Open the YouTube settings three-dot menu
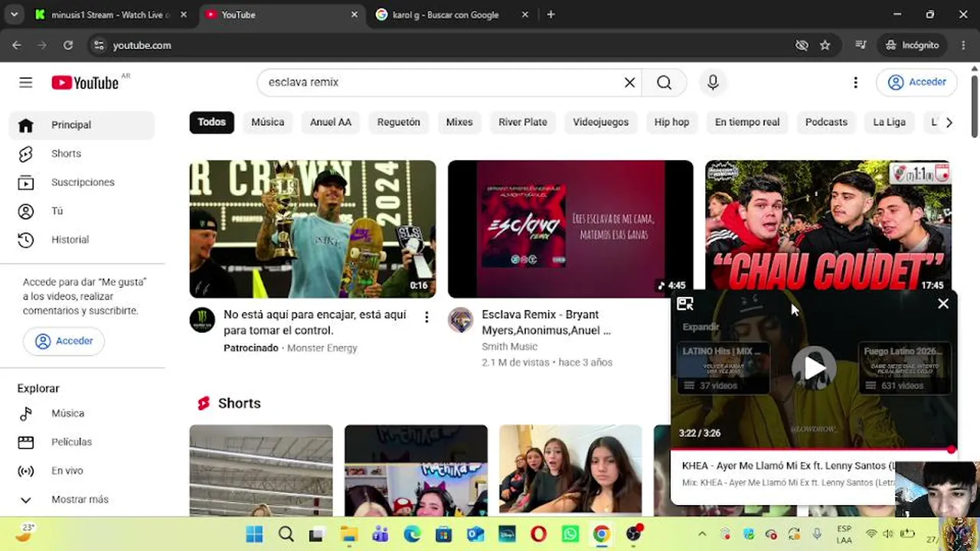This screenshot has height=551, width=980. click(855, 83)
